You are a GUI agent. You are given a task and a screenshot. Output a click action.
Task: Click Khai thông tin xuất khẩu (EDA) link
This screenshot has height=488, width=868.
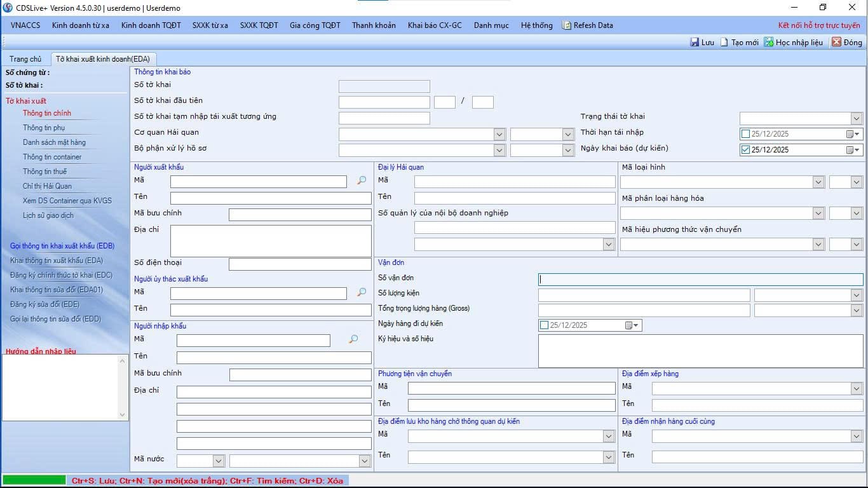tap(57, 261)
